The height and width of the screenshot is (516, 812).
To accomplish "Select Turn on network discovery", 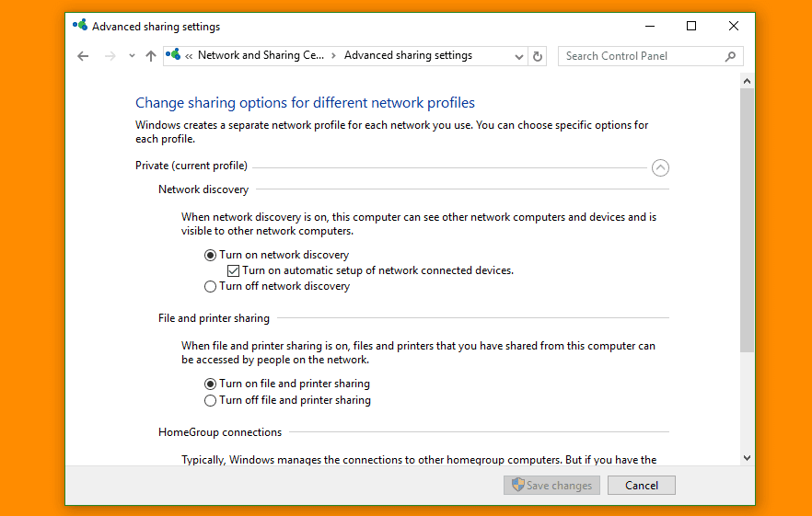I will pos(211,255).
